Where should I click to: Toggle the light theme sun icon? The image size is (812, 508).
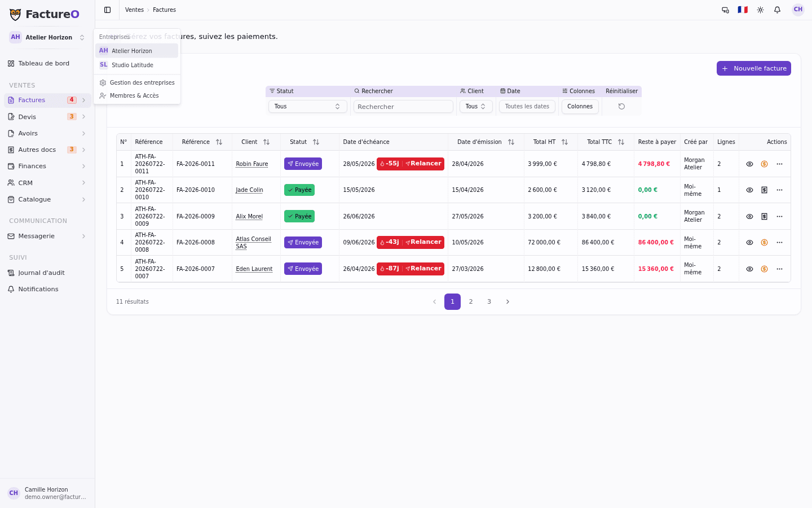click(760, 10)
